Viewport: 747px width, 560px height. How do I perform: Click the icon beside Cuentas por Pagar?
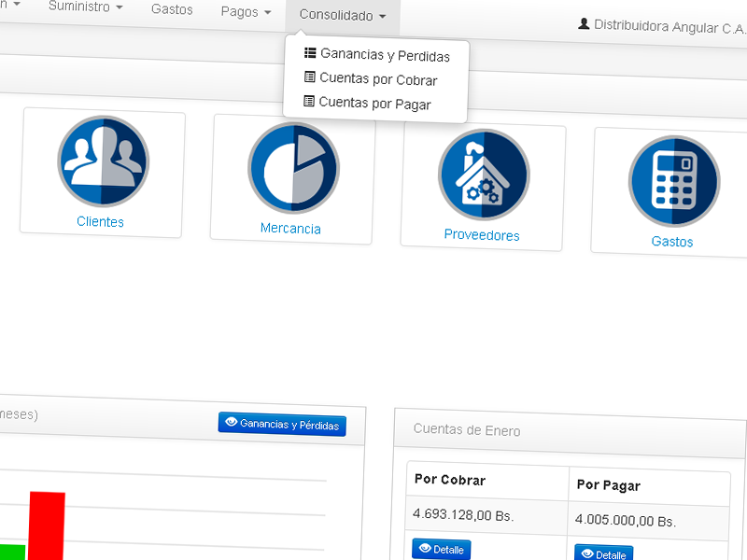pos(310,102)
